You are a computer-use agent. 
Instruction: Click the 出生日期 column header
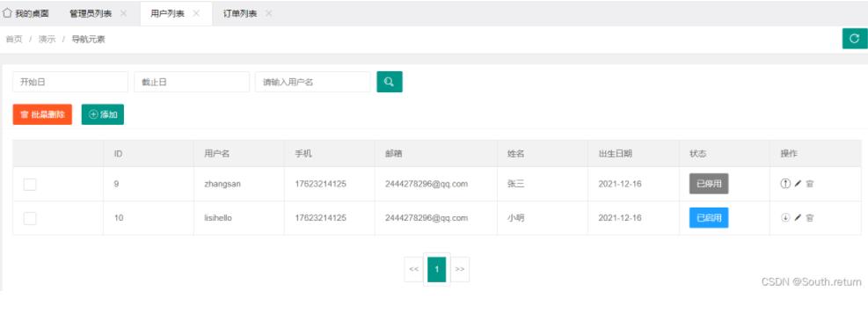pos(615,154)
